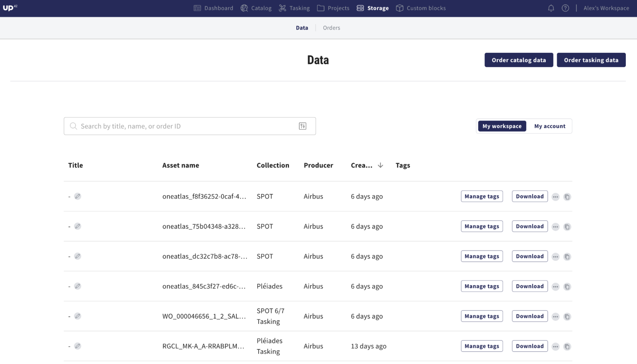Download the oneatlas_f8f36252 SPOT asset

coord(529,196)
